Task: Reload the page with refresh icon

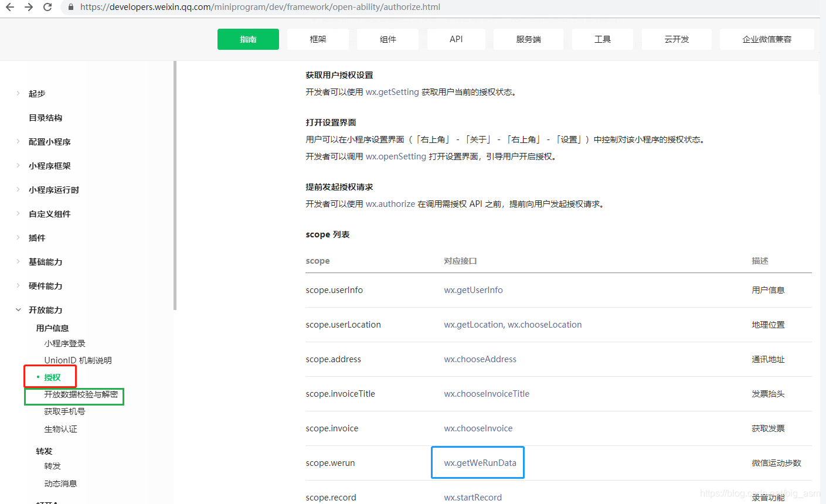Action: click(47, 7)
